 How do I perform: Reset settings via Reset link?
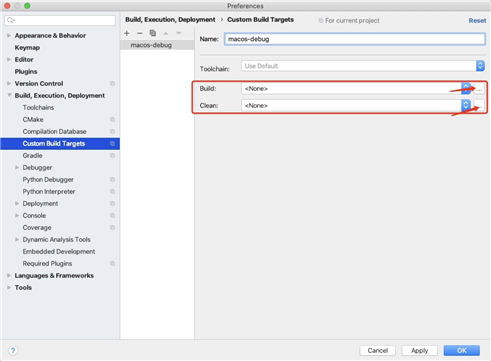click(x=477, y=20)
